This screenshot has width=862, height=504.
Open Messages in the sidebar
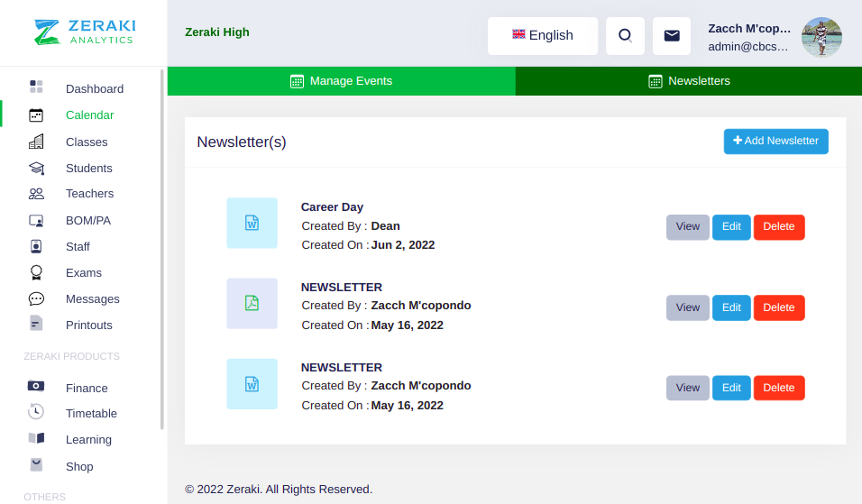pos(92,299)
